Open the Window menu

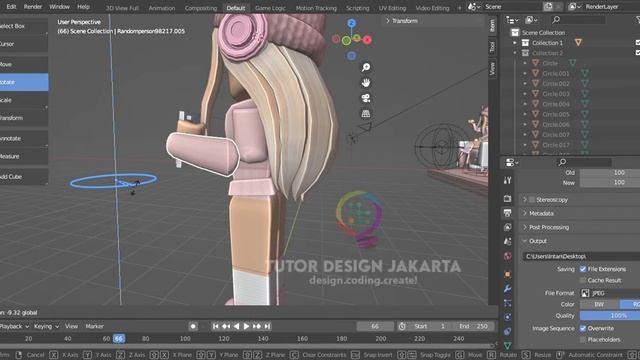(x=59, y=7)
